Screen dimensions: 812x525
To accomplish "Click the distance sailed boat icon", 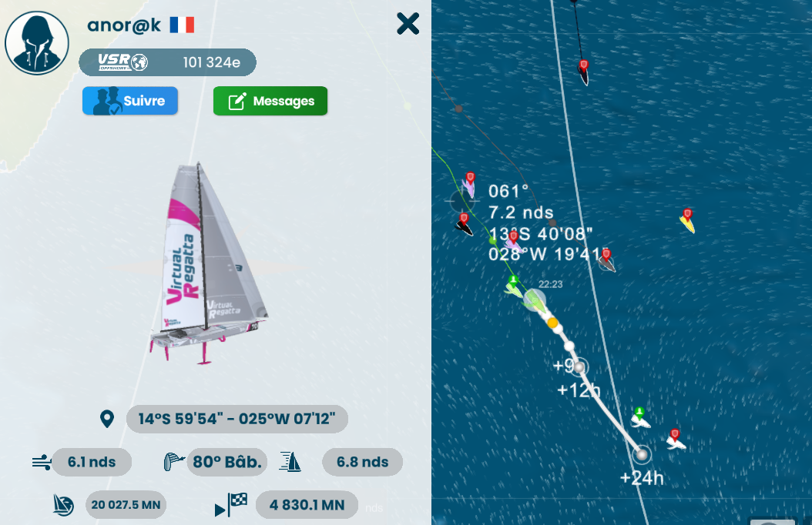I will click(63, 505).
